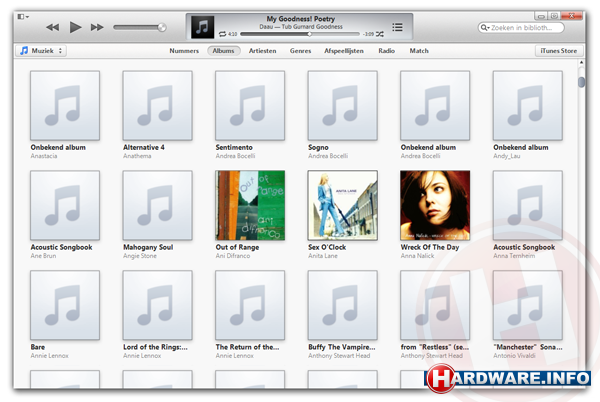The width and height of the screenshot is (600, 402).
Task: Switch to the Radio tab
Action: tap(386, 50)
